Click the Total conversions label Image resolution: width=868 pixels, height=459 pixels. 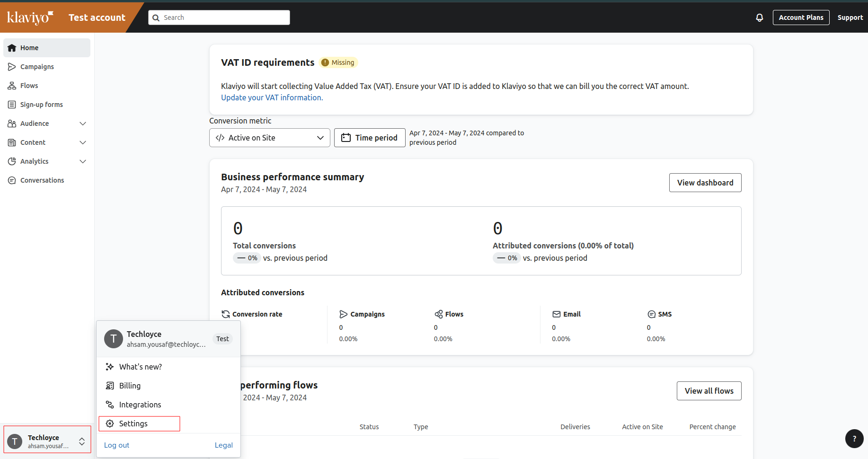[264, 246]
